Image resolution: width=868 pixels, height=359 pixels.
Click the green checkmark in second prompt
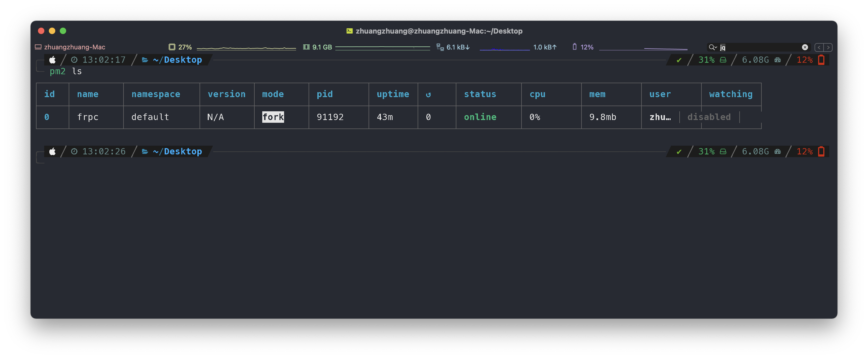pyautogui.click(x=679, y=152)
